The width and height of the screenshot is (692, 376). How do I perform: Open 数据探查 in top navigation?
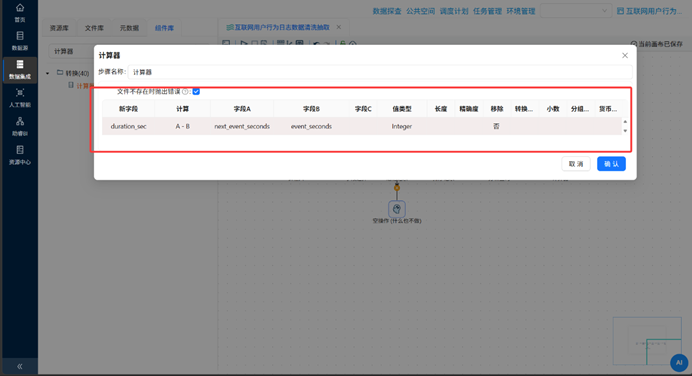(x=387, y=11)
